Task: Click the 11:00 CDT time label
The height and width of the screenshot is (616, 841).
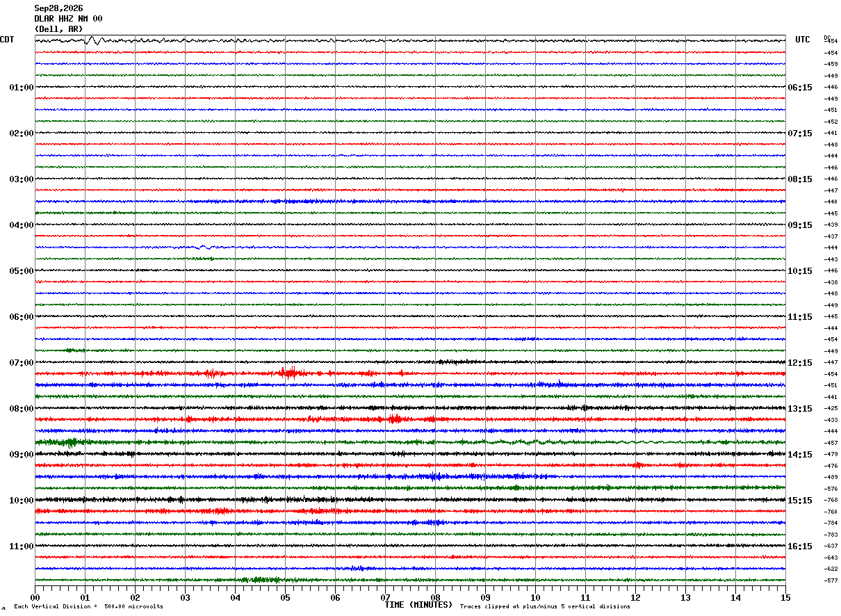Action: coord(22,546)
